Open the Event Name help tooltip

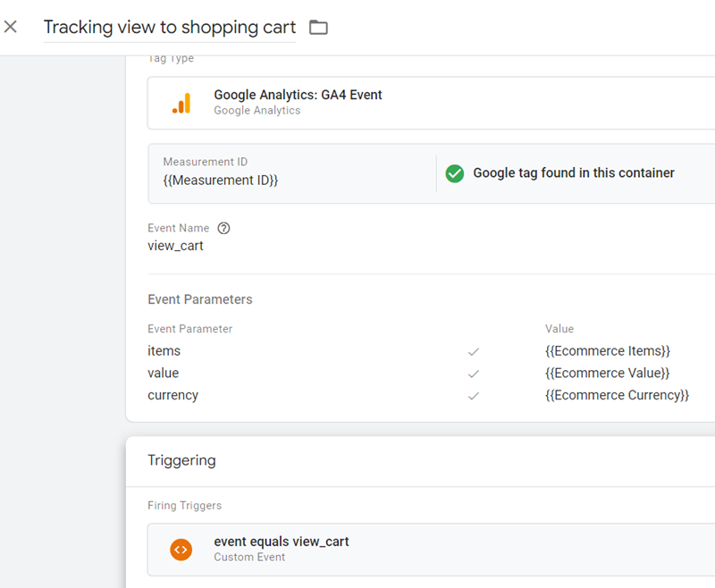223,228
